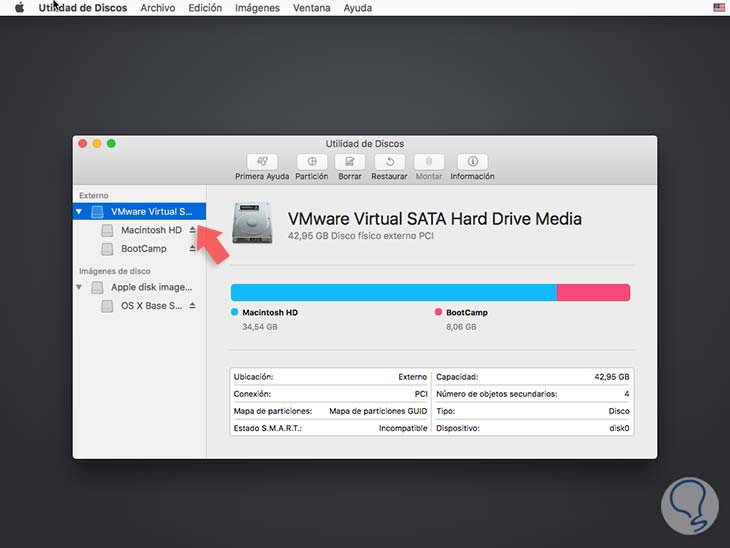730x548 pixels.
Task: Click the BootCamp legend label
Action: 467,312
